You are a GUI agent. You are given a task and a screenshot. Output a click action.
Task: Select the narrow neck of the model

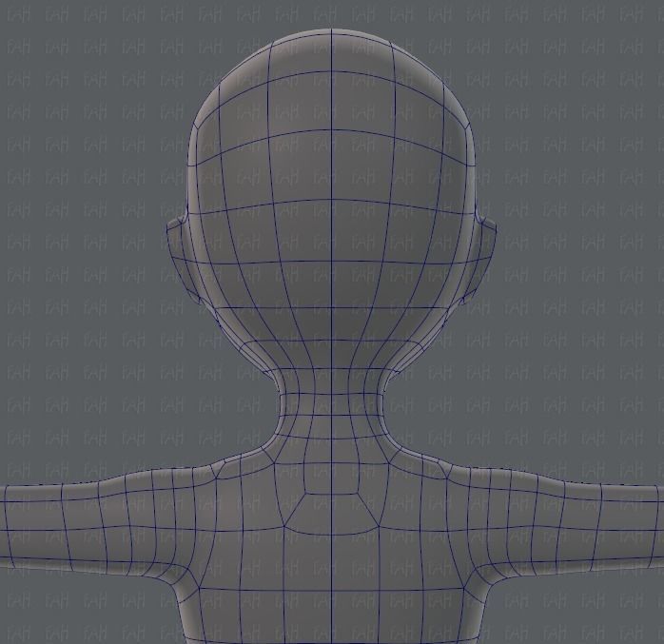tap(331, 406)
